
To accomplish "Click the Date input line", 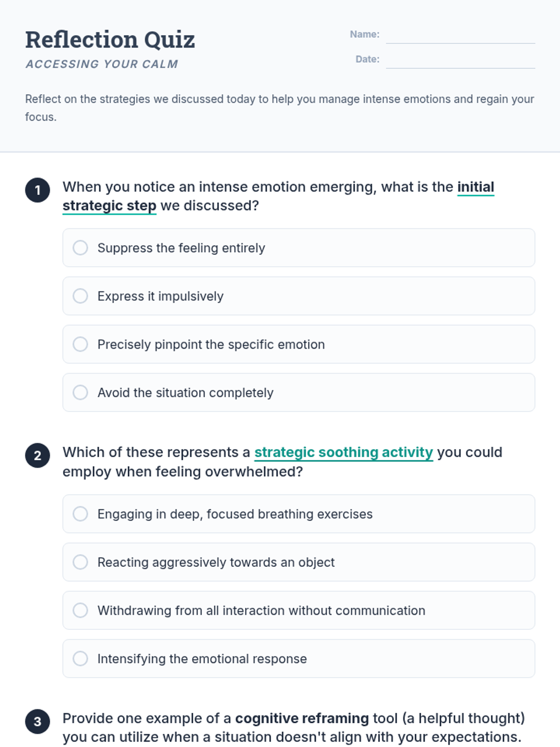I will pos(460,60).
